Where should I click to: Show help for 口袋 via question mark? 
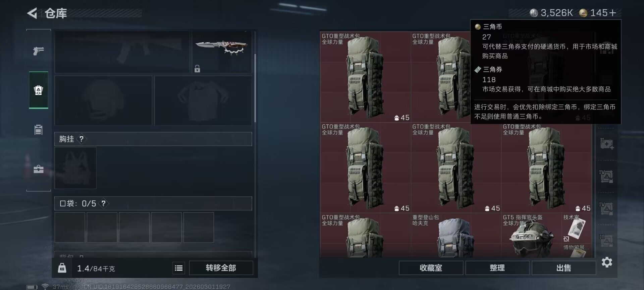tap(104, 203)
